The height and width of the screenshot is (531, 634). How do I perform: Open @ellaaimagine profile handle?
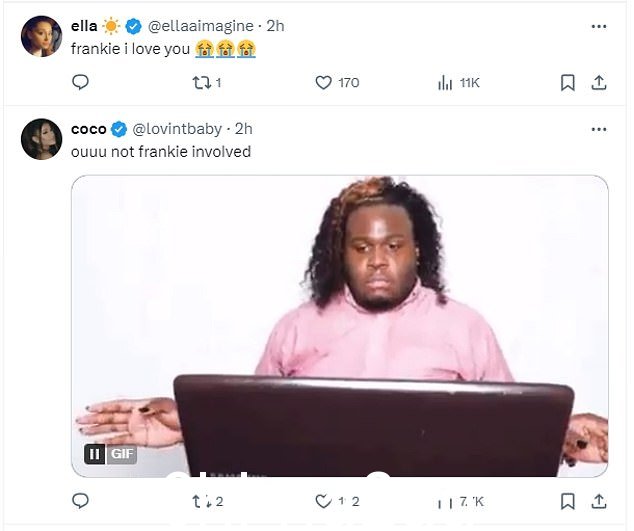[201, 26]
